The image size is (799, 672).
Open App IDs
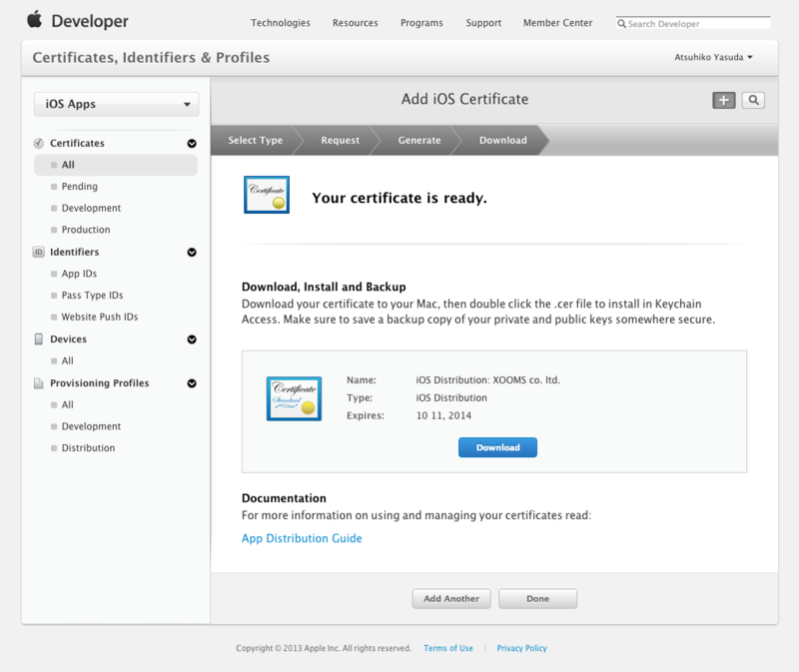[x=79, y=274]
